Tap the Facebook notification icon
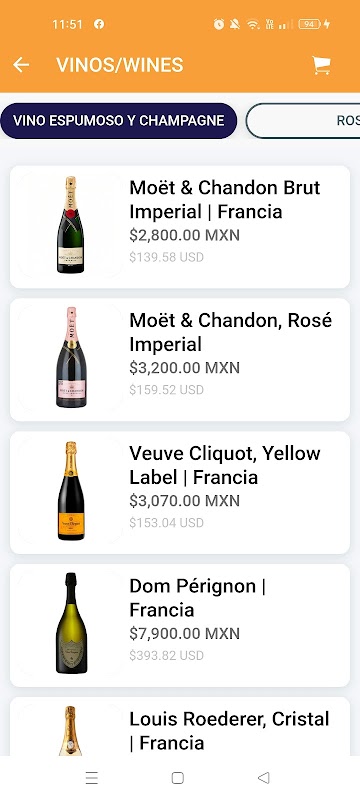360x800 pixels. click(99, 24)
